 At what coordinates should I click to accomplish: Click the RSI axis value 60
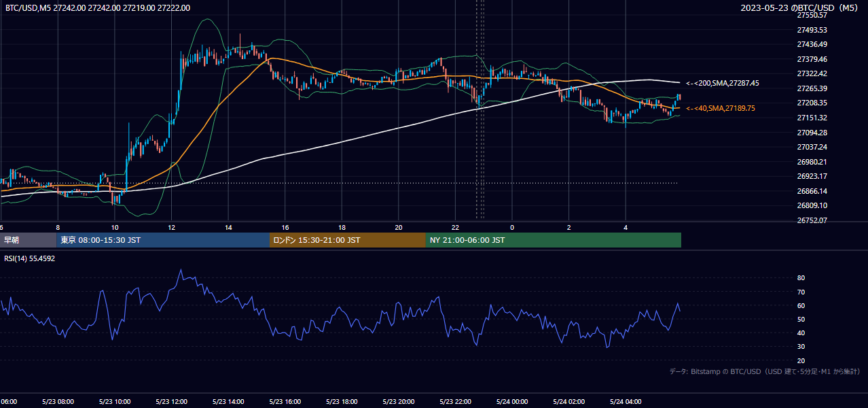[x=801, y=305]
